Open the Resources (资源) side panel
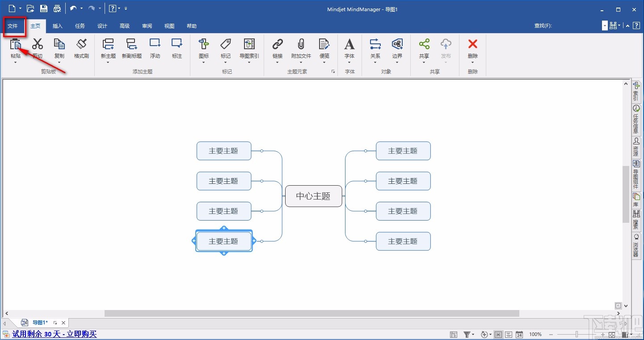 [636, 147]
